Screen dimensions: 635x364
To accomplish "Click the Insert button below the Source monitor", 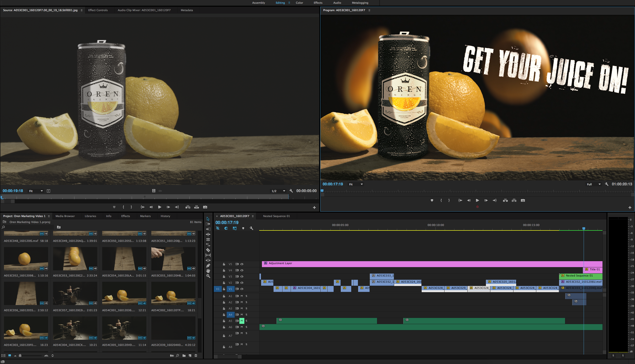I will pyautogui.click(x=188, y=207).
